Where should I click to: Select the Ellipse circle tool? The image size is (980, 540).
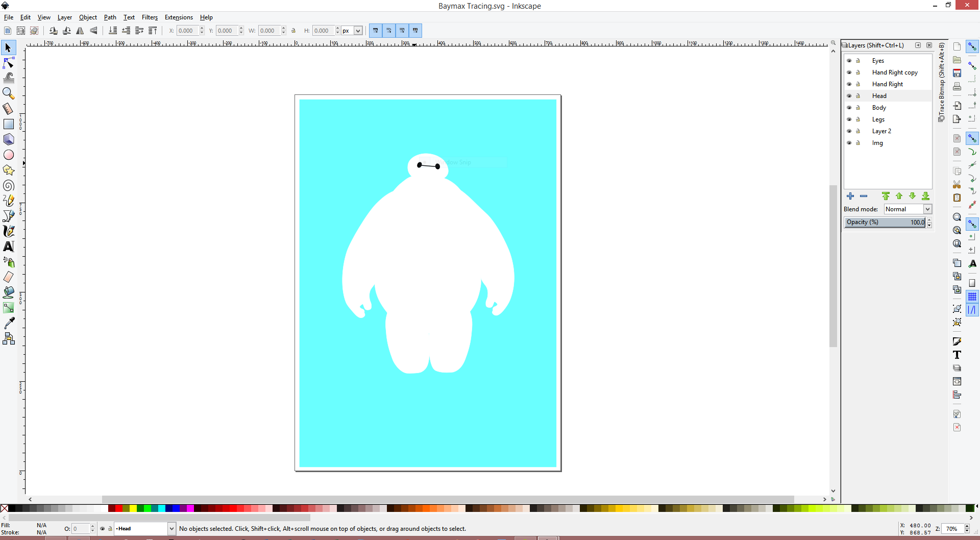point(8,155)
